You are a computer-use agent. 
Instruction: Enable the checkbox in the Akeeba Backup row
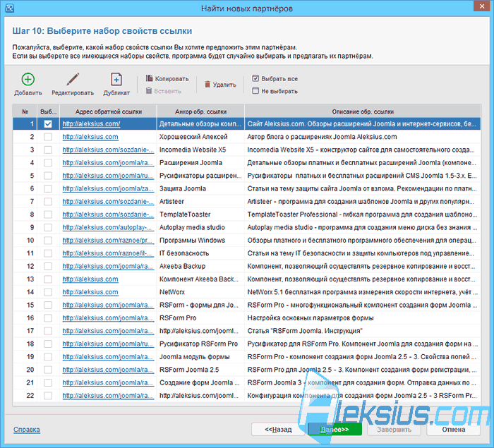point(48,266)
